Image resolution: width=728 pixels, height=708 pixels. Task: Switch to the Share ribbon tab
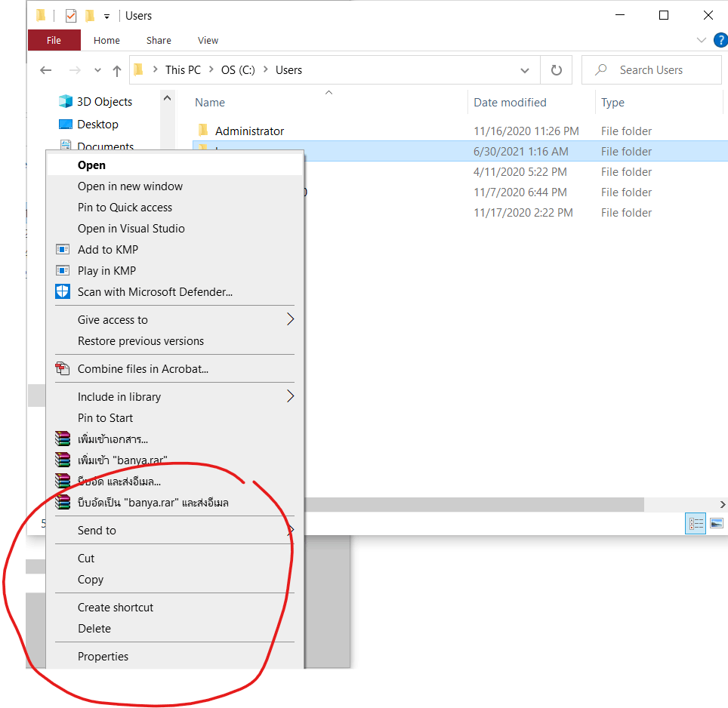click(x=159, y=40)
